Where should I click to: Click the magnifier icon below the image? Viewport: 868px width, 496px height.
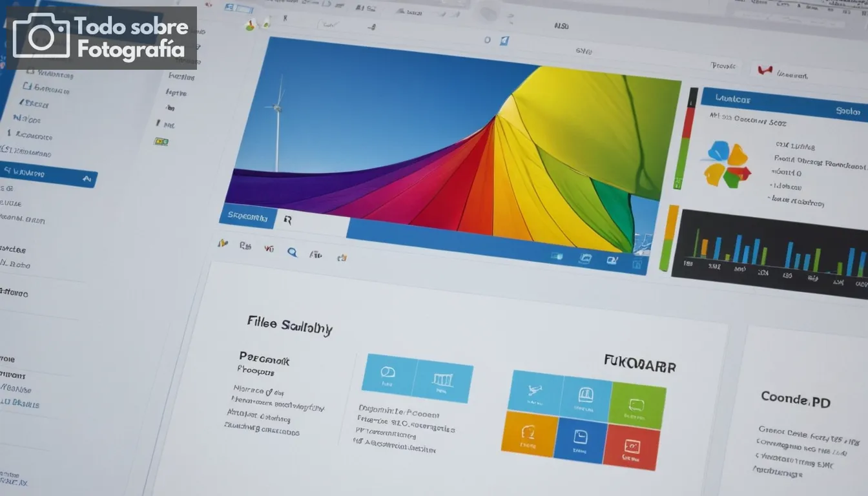click(x=292, y=253)
